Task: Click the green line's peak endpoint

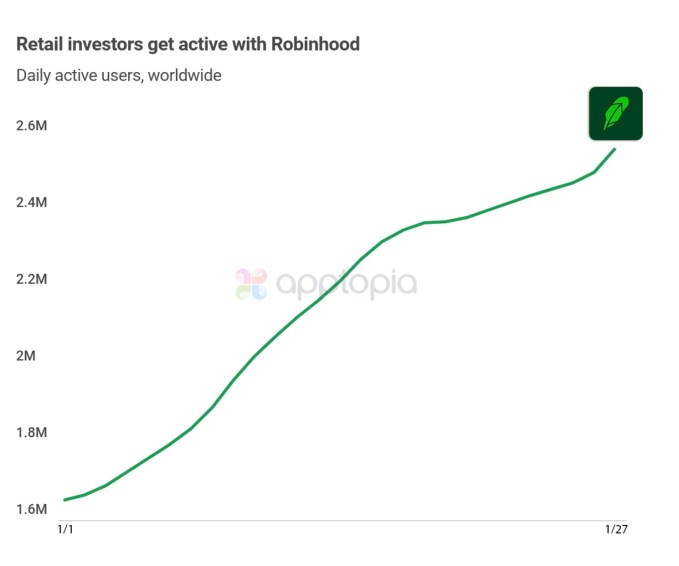Action: click(x=615, y=149)
